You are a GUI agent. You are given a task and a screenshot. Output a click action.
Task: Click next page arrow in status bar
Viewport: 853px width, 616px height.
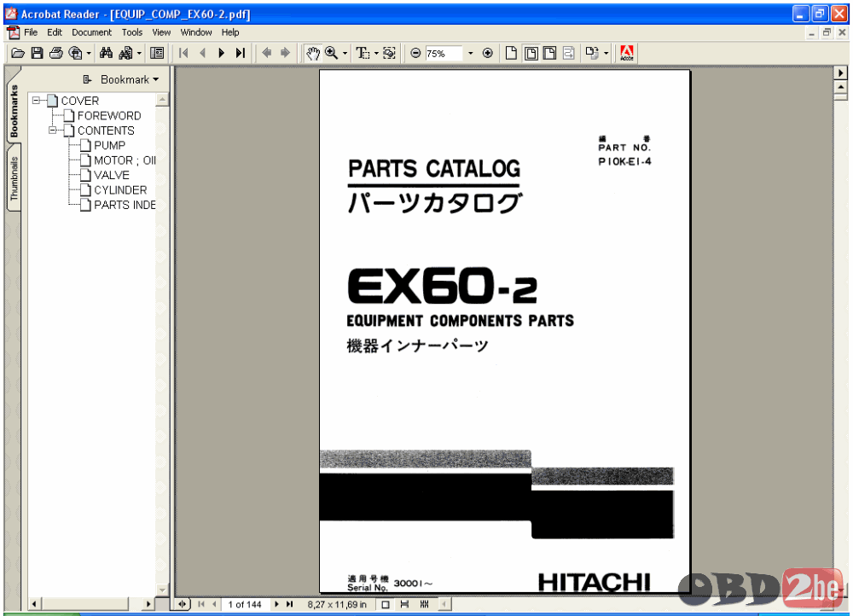277,604
